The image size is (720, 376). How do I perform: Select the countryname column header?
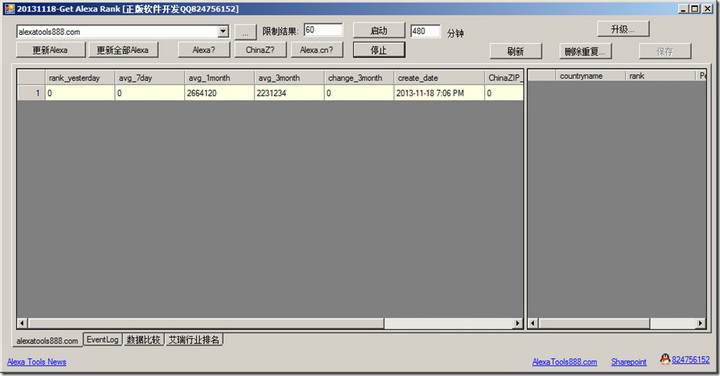[x=591, y=76]
